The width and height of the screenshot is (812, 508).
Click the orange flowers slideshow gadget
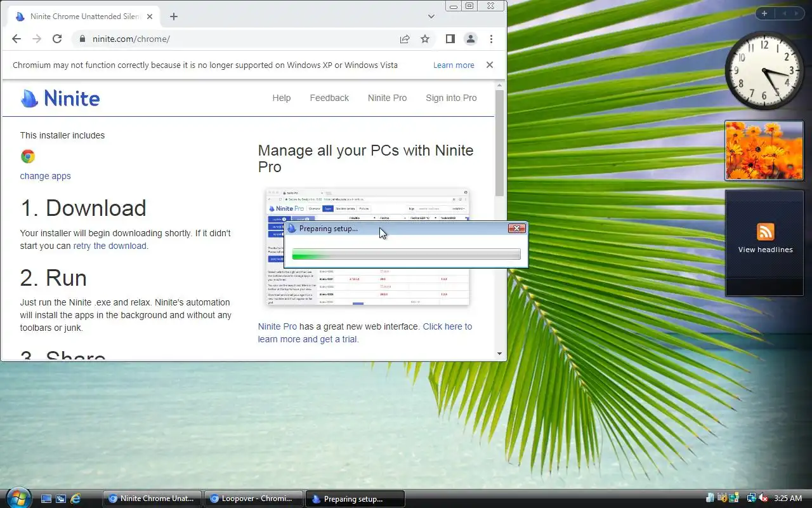coord(764,150)
